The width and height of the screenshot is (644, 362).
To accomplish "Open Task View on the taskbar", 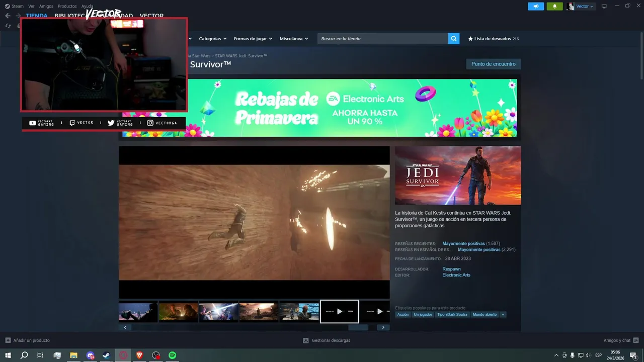I will [40, 355].
